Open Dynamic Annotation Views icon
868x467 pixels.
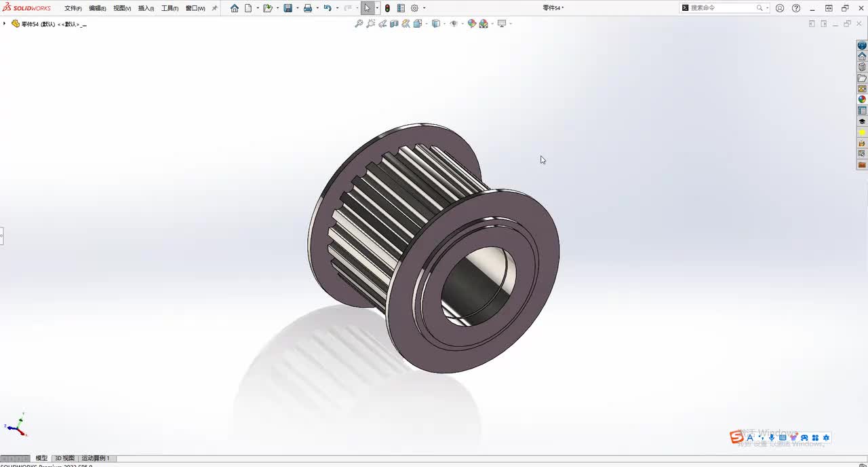(x=406, y=24)
